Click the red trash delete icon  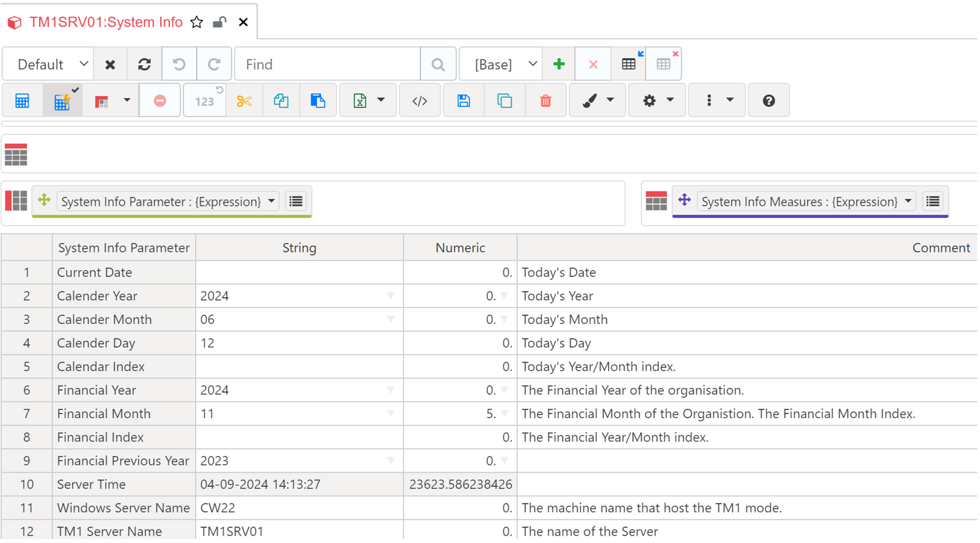[545, 101]
